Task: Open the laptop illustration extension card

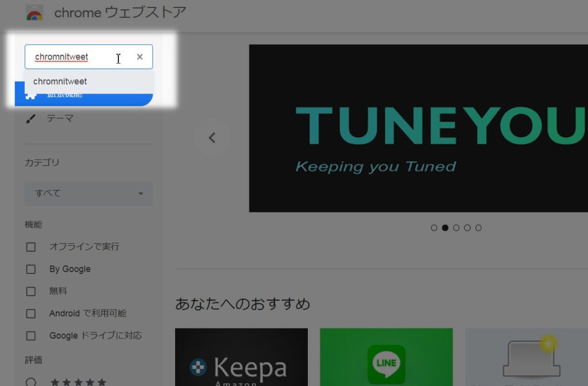Action: tap(527, 357)
